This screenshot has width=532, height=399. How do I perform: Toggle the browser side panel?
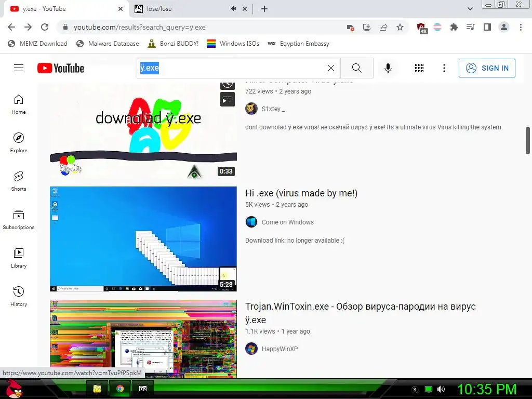[x=487, y=27]
